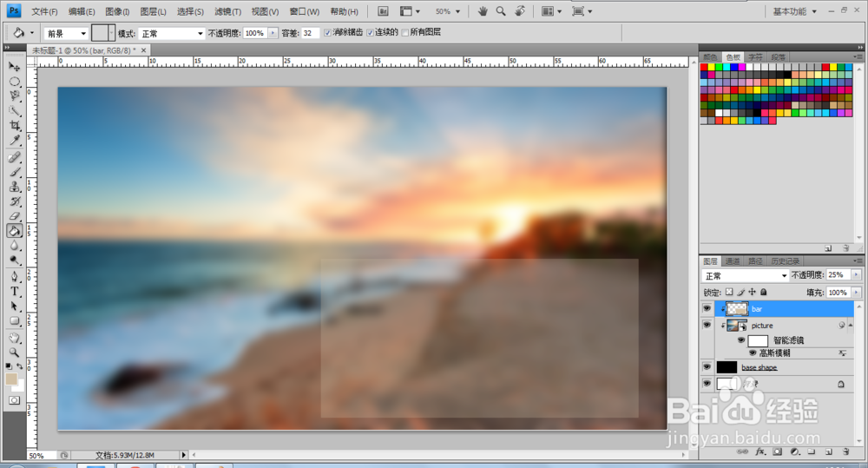Open the Filter (滤镜) menu
The width and height of the screenshot is (868, 468).
[x=227, y=11]
